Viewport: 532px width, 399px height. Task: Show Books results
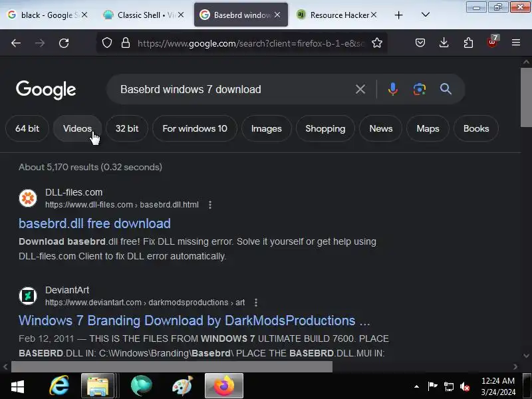(476, 128)
